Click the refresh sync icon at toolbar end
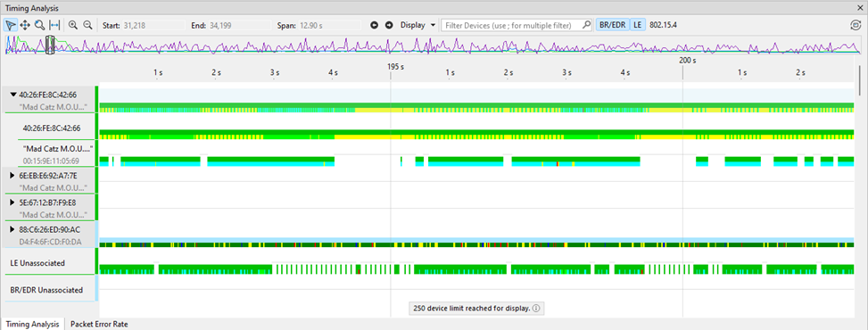The height and width of the screenshot is (330, 868). coord(856,25)
